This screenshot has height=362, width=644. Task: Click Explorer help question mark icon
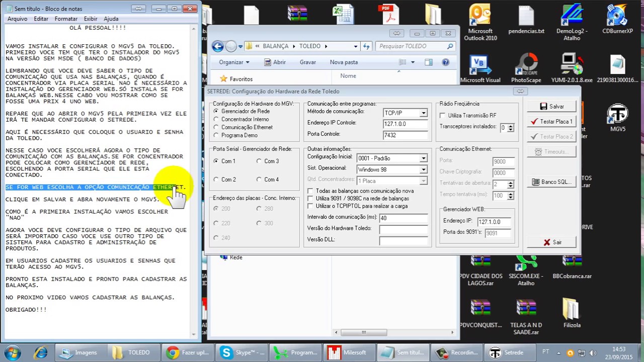point(445,62)
